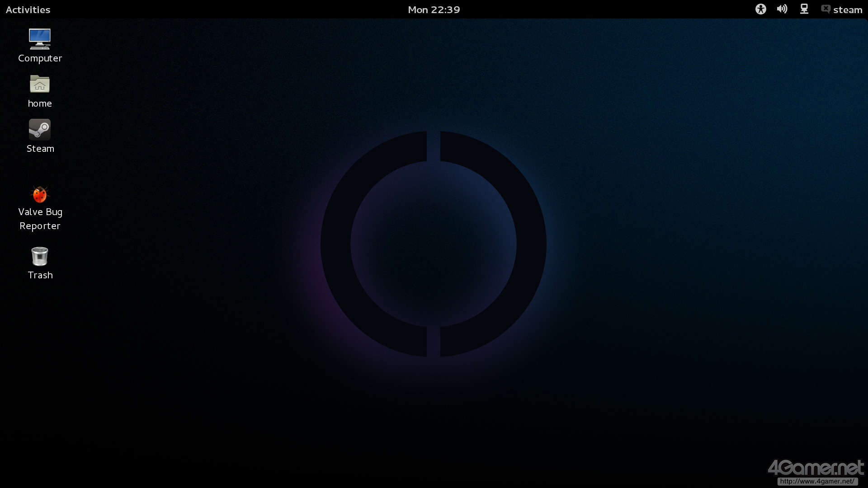868x488 pixels.
Task: Click the SteamOS ring logo on wallpaper
Action: (335, 244)
